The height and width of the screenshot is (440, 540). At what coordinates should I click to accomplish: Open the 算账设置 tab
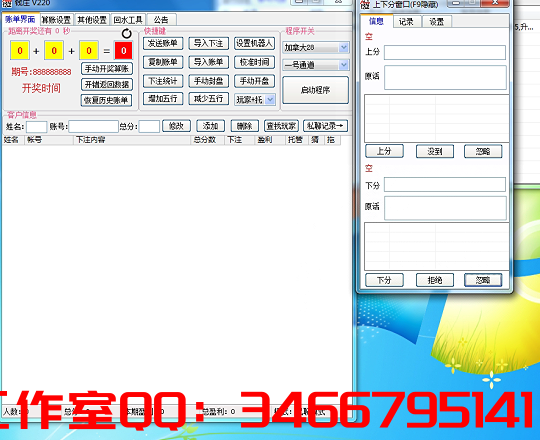[x=56, y=20]
